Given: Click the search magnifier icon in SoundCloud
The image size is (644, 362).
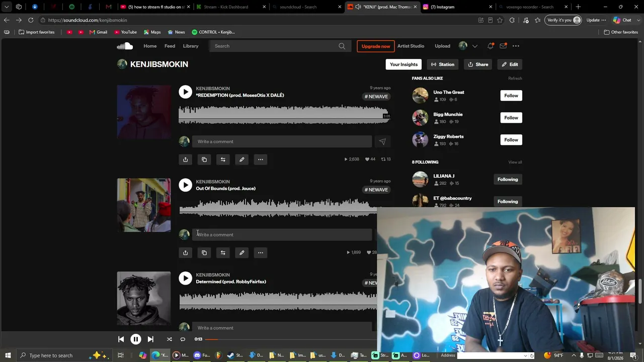Looking at the screenshot, I should click(342, 46).
